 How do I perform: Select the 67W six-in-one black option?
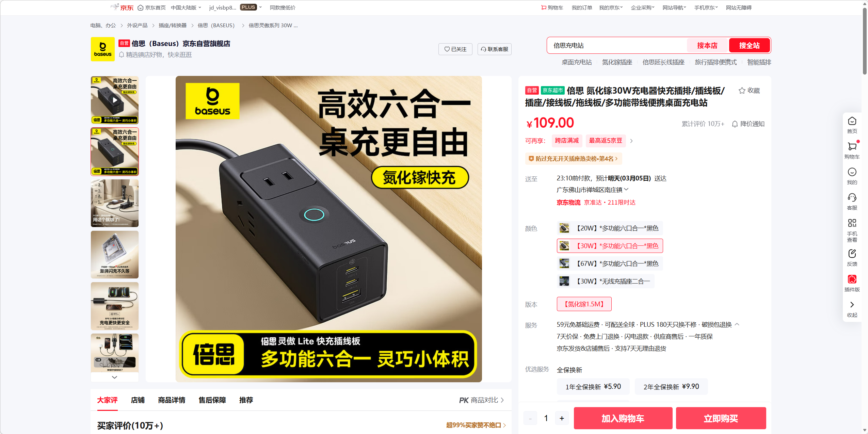tap(610, 263)
